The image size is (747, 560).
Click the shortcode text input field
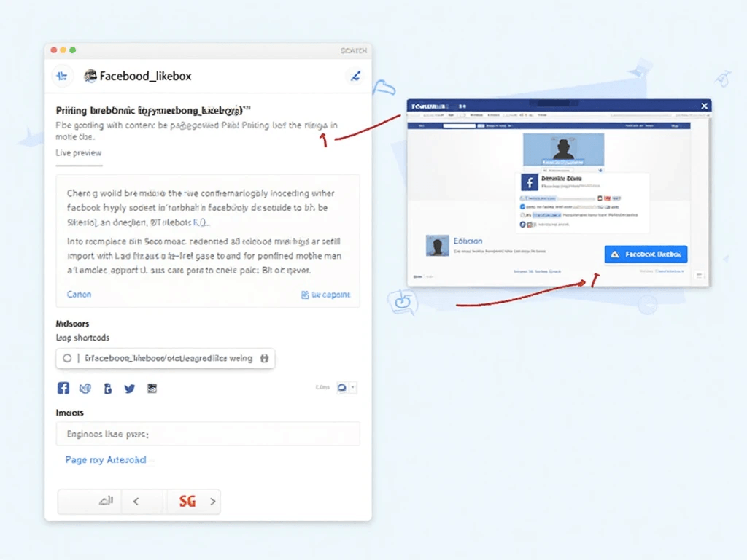coord(166,358)
